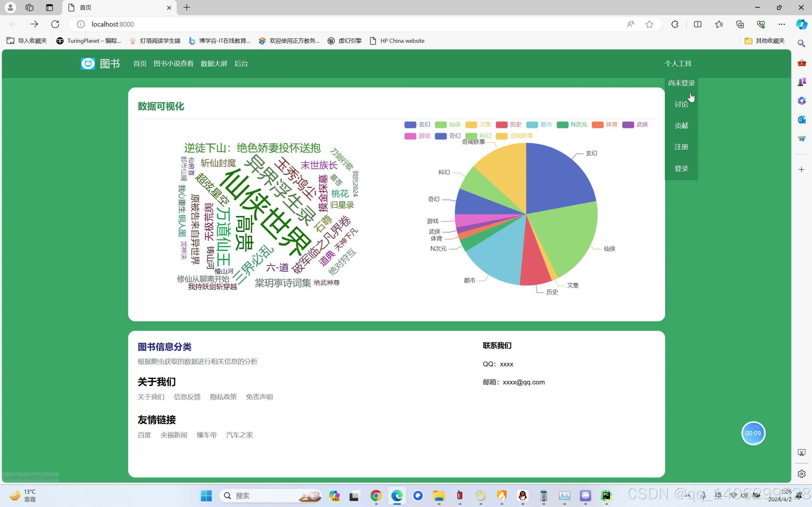This screenshot has width=812, height=507.
Task: Click the Read Aloud icon in address bar
Action: (x=631, y=24)
